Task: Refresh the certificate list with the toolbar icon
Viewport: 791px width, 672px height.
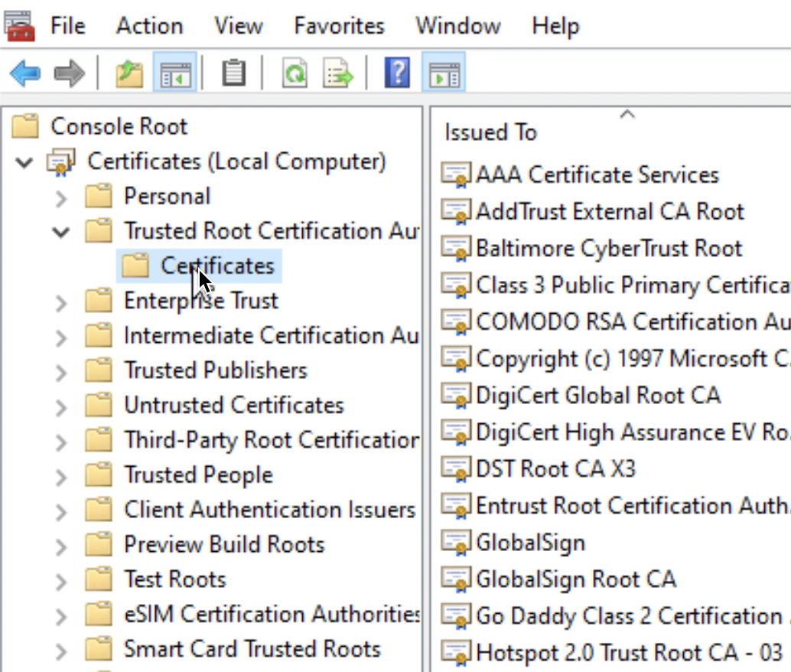Action: 295,75
